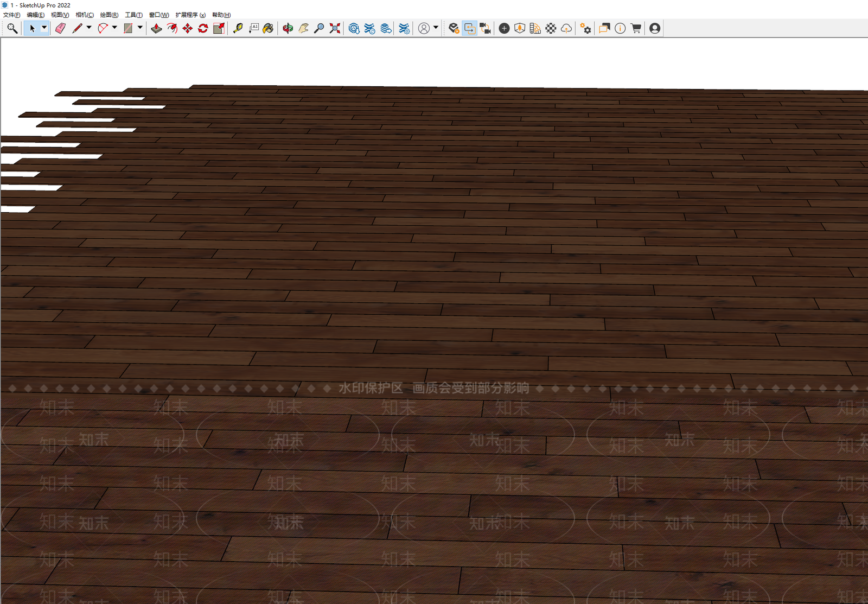The height and width of the screenshot is (604, 868).
Task: Toggle the highlighted orange swap-frames icon
Action: tap(470, 28)
